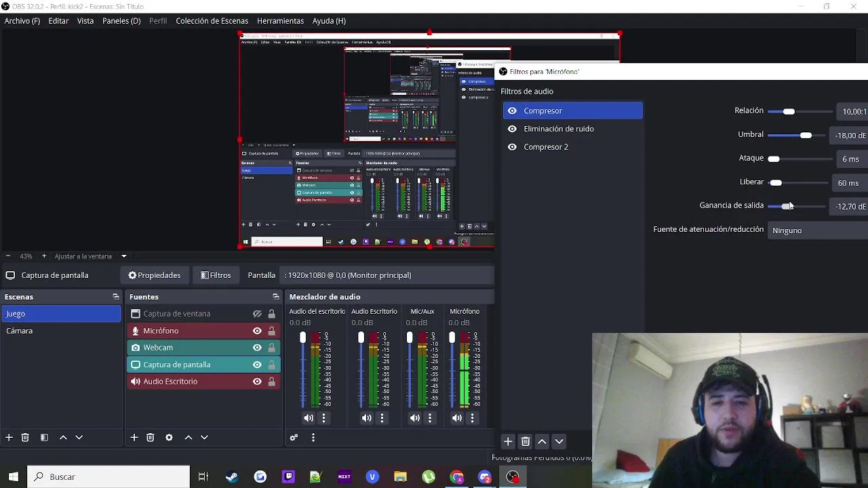868x488 pixels.
Task: Open scene filters icon in Escenas toolbar
Action: (x=44, y=438)
